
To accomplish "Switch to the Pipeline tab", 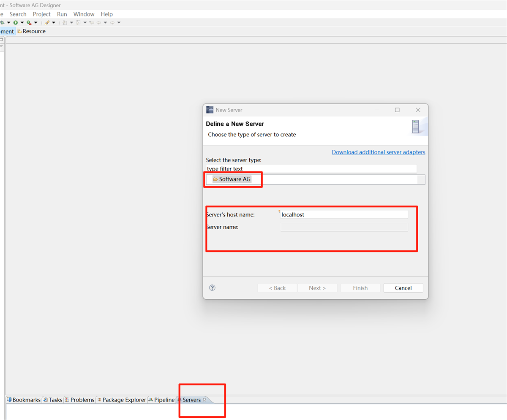I will 161,400.
